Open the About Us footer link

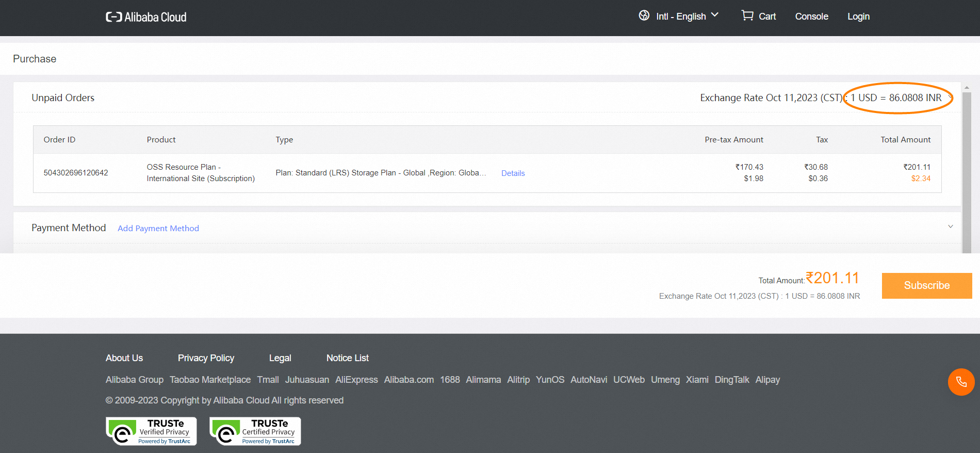(x=124, y=358)
